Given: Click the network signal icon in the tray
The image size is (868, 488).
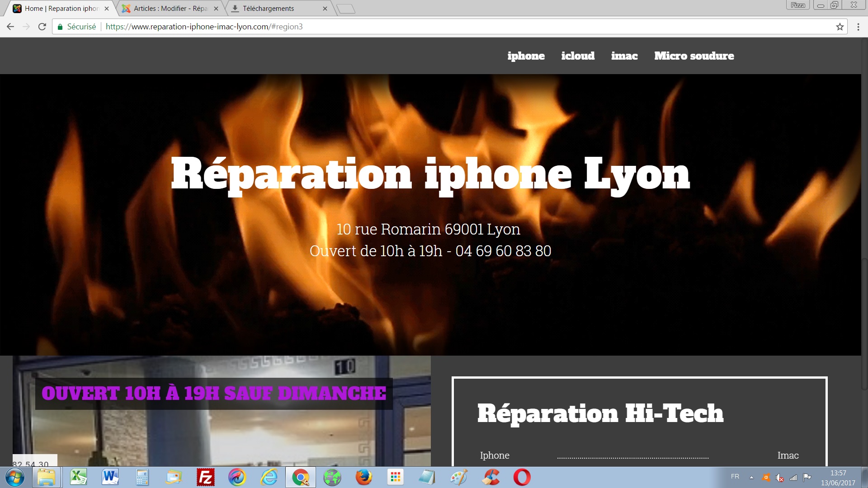Looking at the screenshot, I should point(793,478).
